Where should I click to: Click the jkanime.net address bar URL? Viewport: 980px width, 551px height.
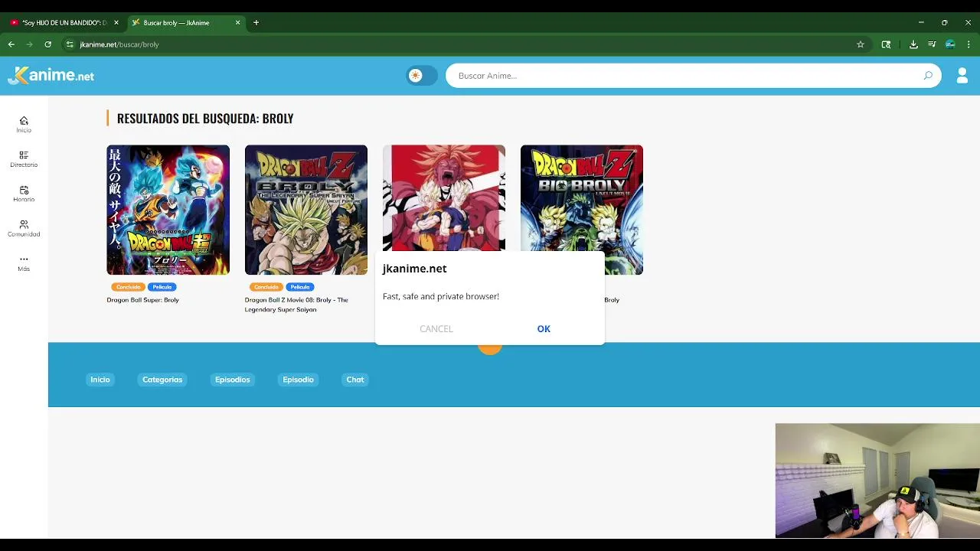click(119, 44)
